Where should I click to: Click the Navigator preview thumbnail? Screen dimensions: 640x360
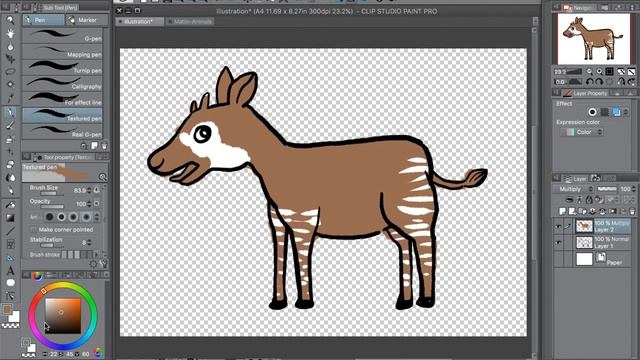point(593,39)
